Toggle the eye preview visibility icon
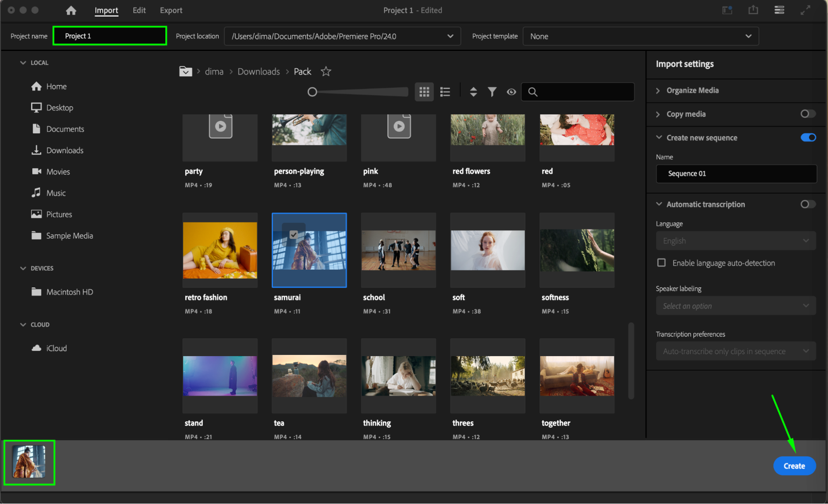The image size is (828, 504). [x=512, y=92]
